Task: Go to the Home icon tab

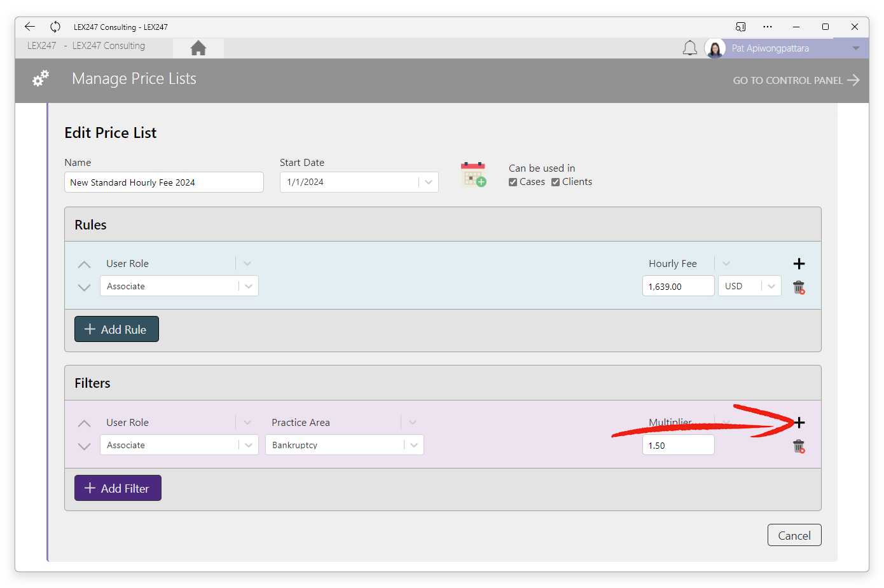Action: click(198, 48)
